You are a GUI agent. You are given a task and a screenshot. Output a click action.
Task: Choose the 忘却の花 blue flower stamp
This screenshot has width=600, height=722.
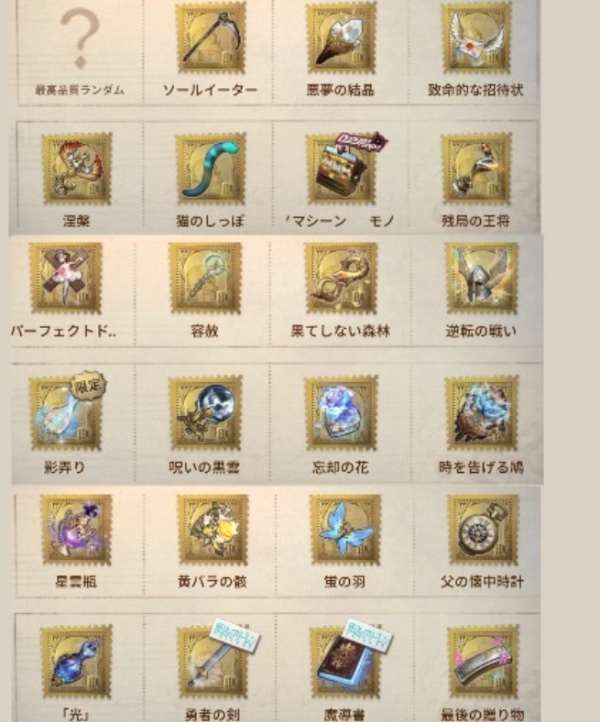click(341, 413)
